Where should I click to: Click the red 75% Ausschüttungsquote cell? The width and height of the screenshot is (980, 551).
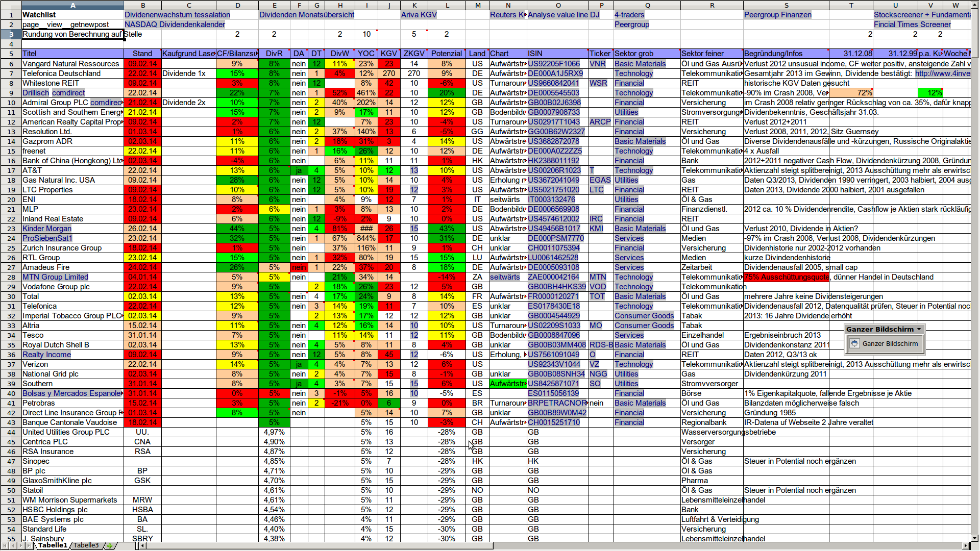pos(786,277)
